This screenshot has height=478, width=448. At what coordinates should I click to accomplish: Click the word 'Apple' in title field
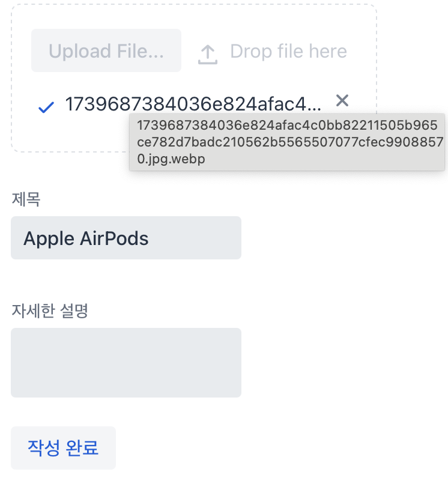[49, 238]
